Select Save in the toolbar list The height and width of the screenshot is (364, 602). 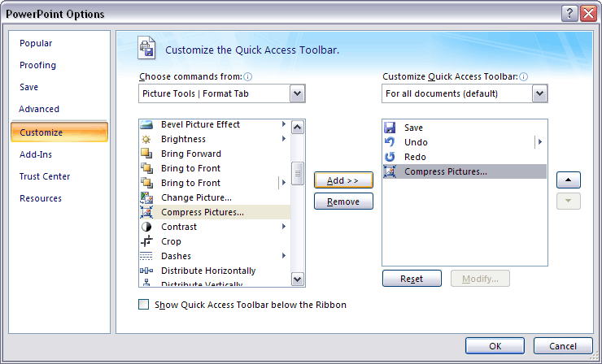tap(465, 128)
